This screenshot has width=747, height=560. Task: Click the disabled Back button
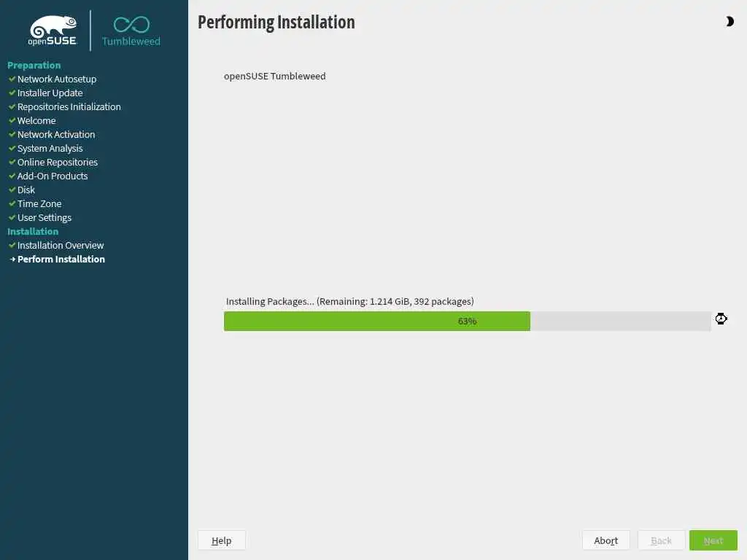(x=661, y=540)
